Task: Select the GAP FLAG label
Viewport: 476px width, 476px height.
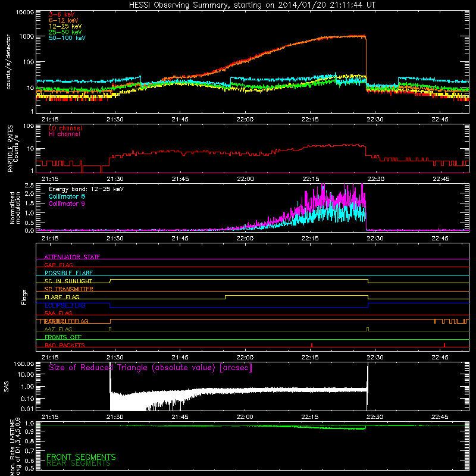Action: click(58, 265)
